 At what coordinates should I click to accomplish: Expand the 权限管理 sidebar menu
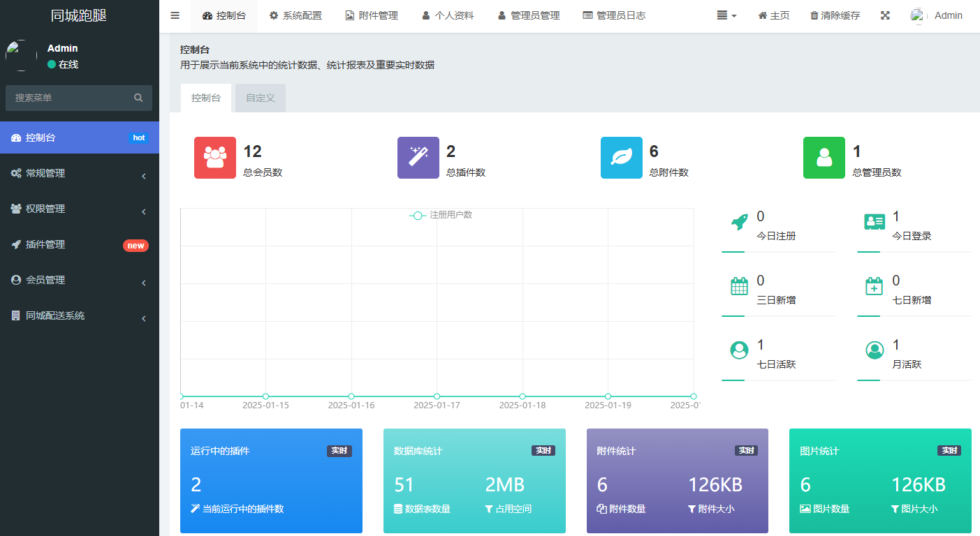point(79,209)
